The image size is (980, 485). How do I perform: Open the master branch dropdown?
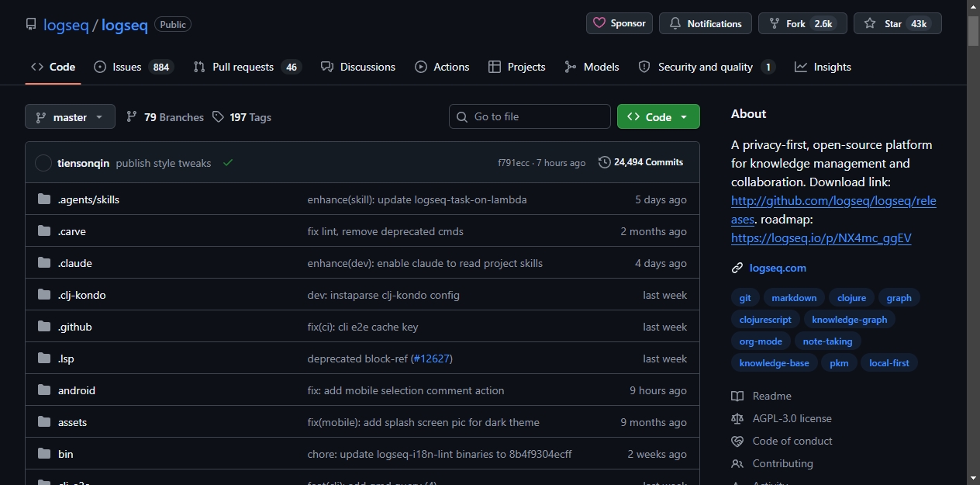pos(70,117)
